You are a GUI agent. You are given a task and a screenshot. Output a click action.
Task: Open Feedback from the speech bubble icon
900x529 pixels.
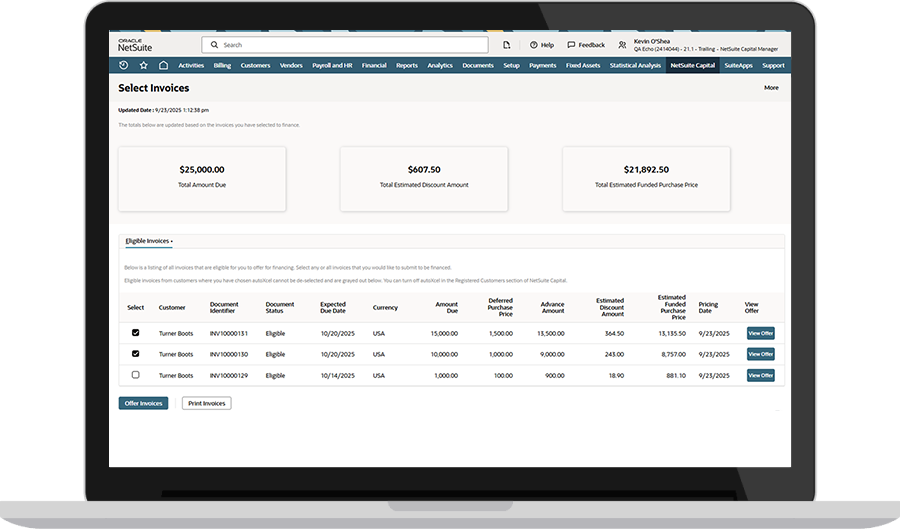[x=571, y=45]
